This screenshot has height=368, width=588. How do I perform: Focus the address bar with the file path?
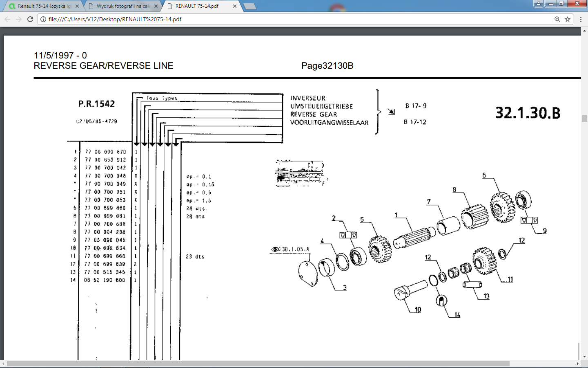[x=286, y=19]
